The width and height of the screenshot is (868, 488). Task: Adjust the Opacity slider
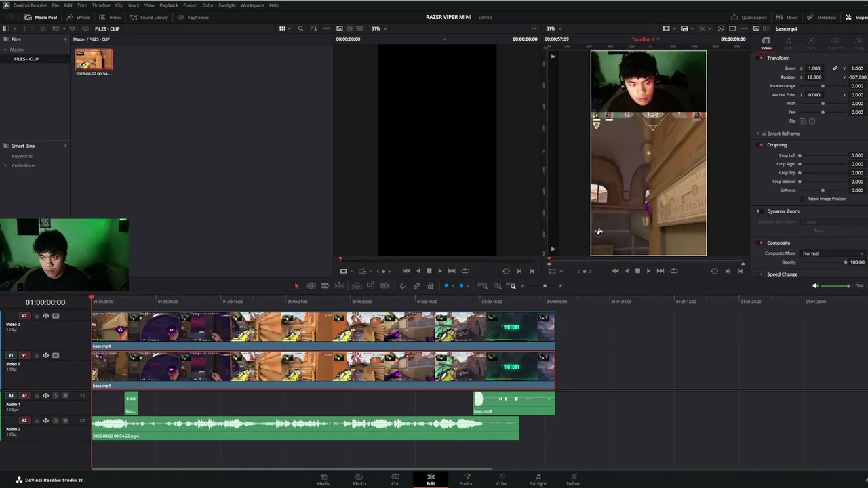click(822, 262)
